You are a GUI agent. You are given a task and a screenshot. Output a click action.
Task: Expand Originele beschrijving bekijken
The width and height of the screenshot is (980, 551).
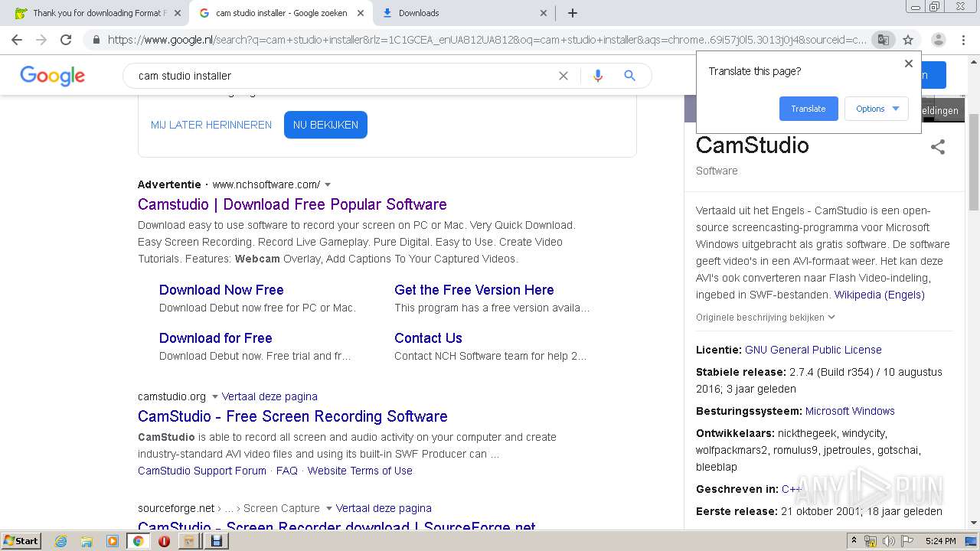click(765, 318)
